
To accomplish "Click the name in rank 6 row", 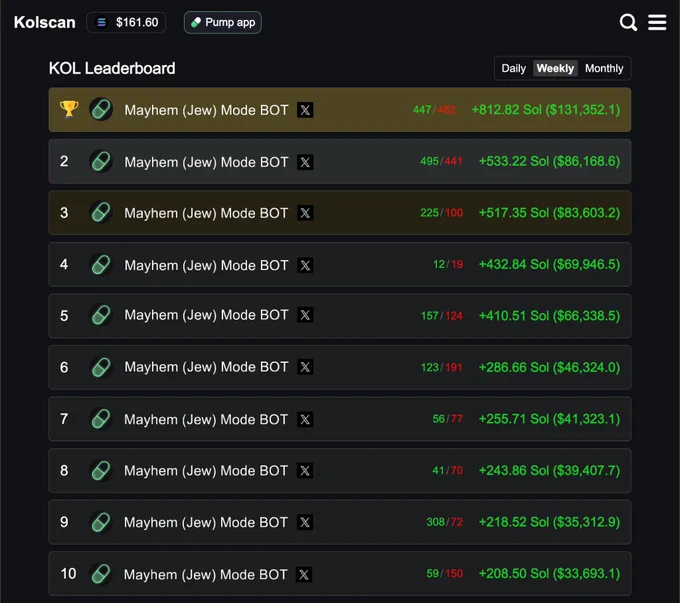I will (x=206, y=367).
